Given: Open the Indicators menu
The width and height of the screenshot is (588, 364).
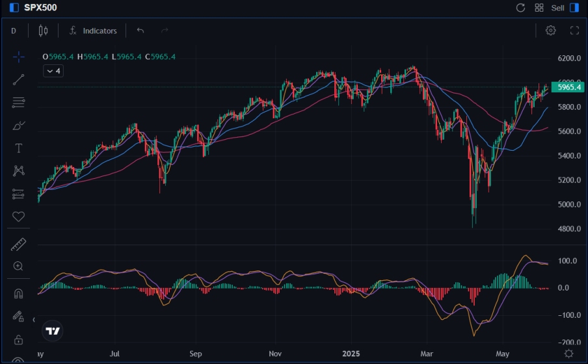Looking at the screenshot, I should (93, 31).
